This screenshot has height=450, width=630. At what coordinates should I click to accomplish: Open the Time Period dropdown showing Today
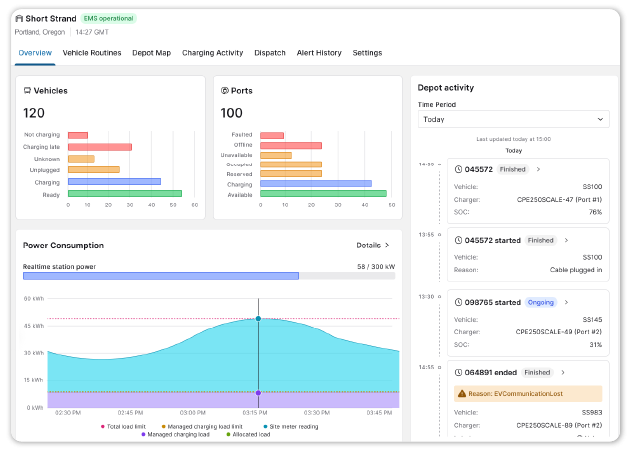point(513,119)
